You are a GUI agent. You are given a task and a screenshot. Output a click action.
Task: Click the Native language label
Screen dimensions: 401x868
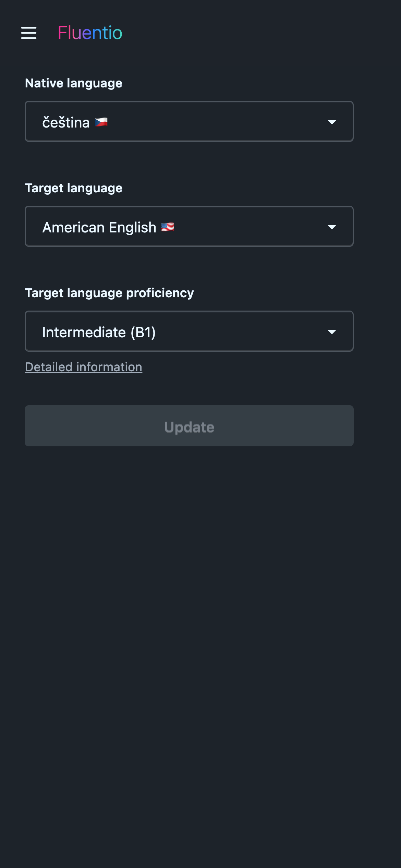tap(74, 83)
